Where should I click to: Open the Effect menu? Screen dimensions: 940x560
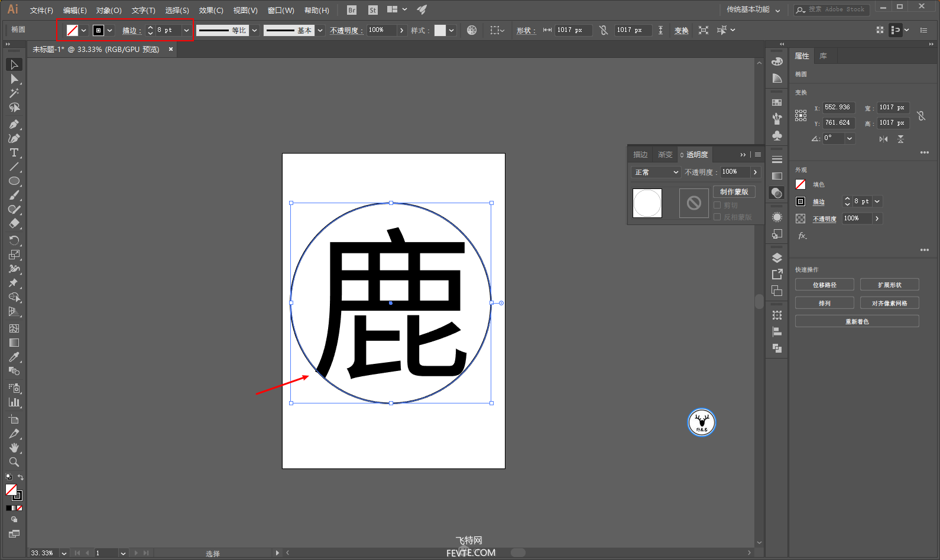click(x=211, y=10)
